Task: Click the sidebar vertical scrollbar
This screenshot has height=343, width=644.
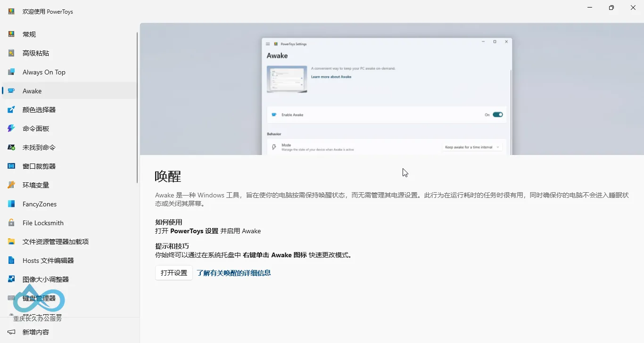Action: point(137,108)
